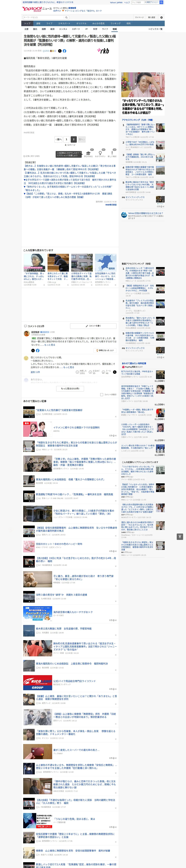Image resolution: width=186 pixels, height=868 pixels.
Task: Click the ログイン link
Action: coord(57,11)
